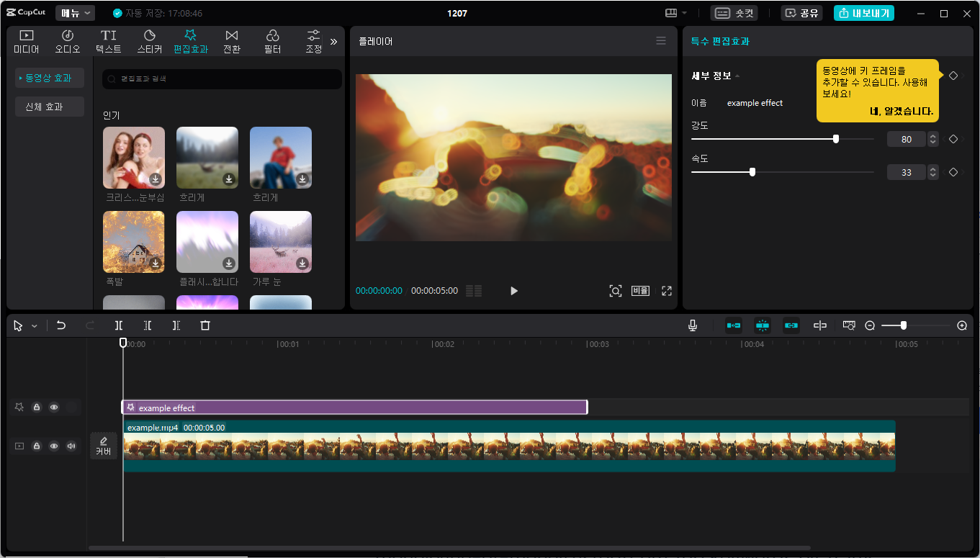Toggle auto snapping

click(763, 325)
